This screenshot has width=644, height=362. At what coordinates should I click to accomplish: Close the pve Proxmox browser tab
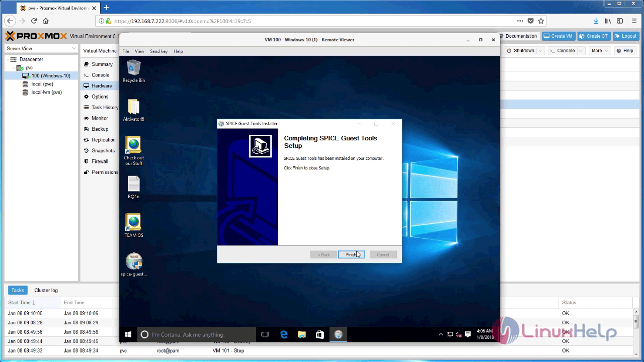(94, 8)
